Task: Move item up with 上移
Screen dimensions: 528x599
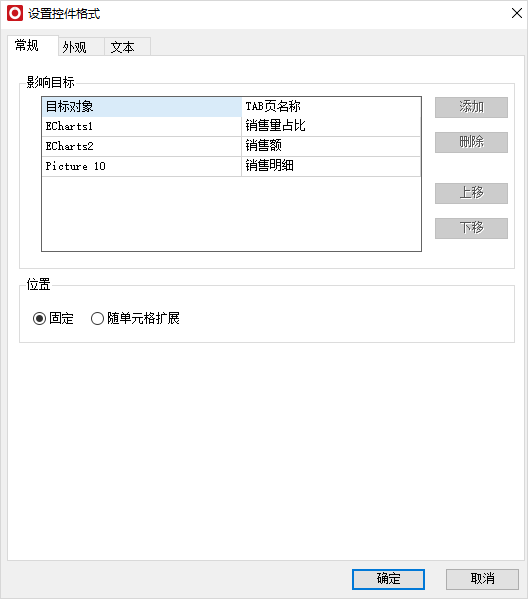Action: click(471, 193)
